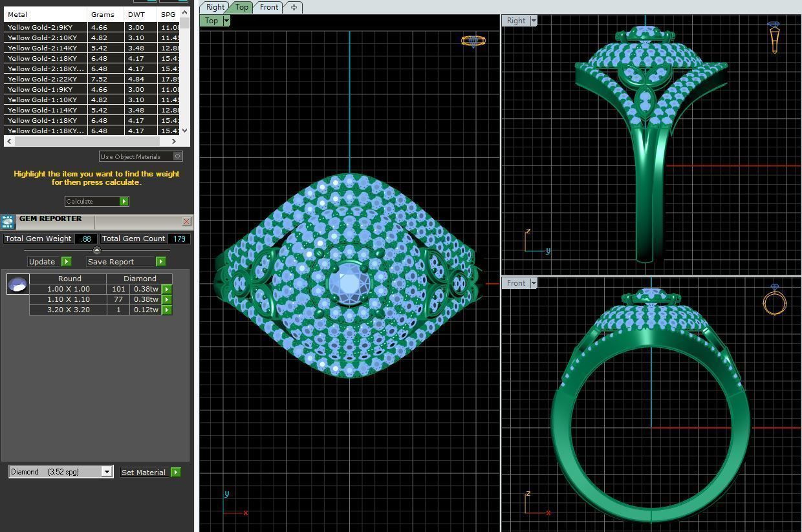Open the Front viewport dropdown arrow
Image resolution: width=802 pixels, height=532 pixels.
(x=534, y=283)
